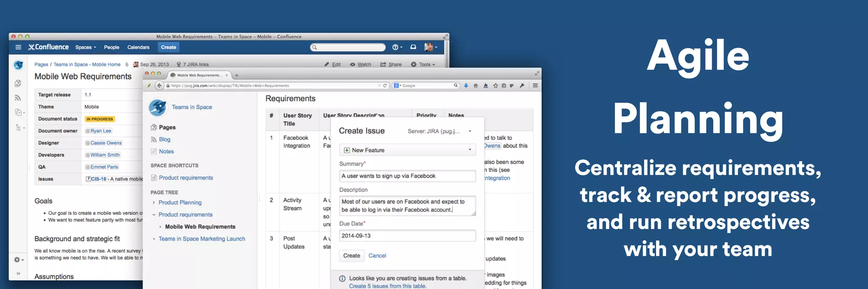Expand the sidebar with double chevron
Viewport: 868px width, 289px height.
(18, 274)
